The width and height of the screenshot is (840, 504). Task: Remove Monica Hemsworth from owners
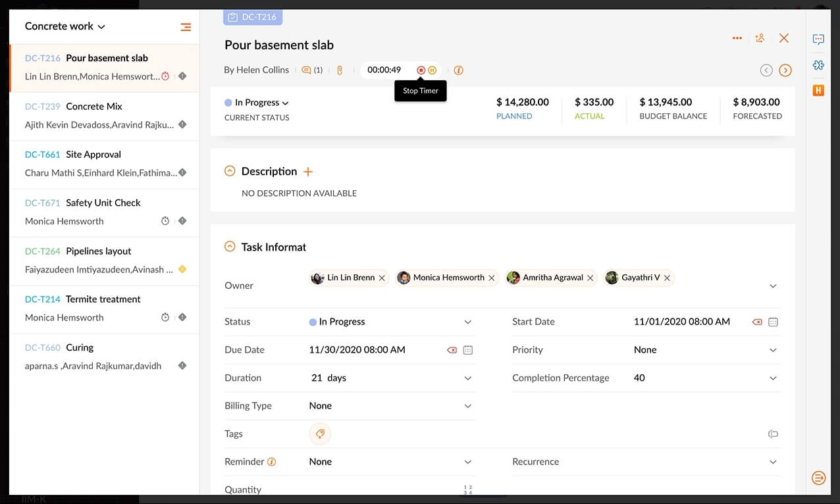pyautogui.click(x=491, y=278)
